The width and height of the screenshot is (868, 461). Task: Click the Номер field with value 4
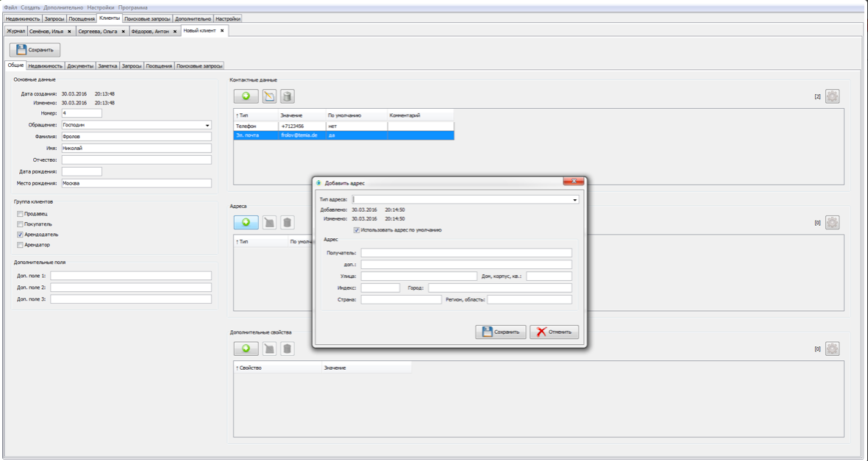[x=82, y=113]
